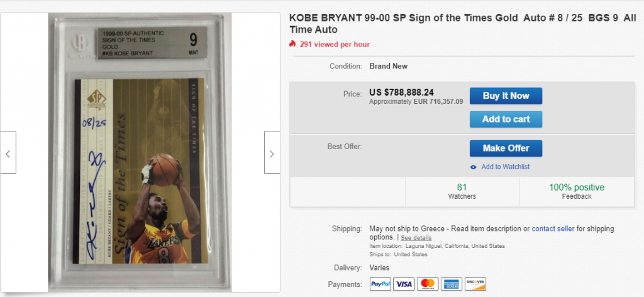Show the next image with right arrow
The height and width of the screenshot is (297, 644).
272,152
